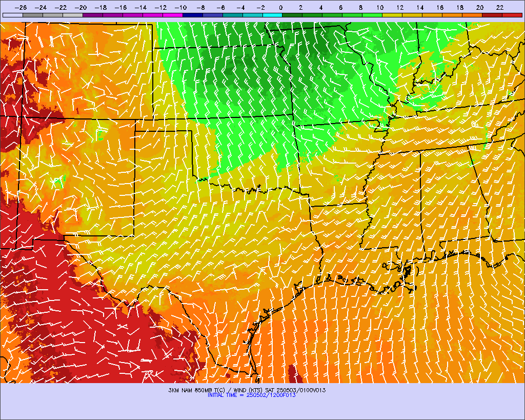Viewport: 525px width, 420px height.
Task: Click the "22" scale label
Action: click(x=500, y=7)
